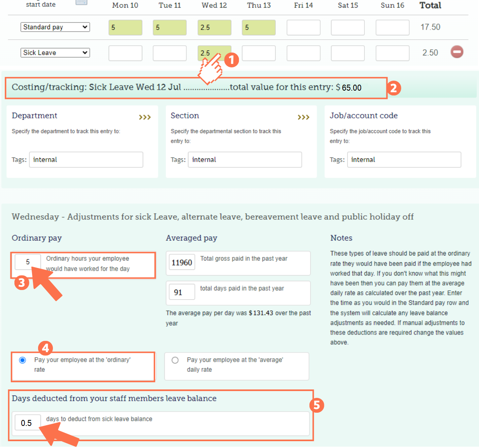Edit the Department tags field showing internal

(x=86, y=160)
